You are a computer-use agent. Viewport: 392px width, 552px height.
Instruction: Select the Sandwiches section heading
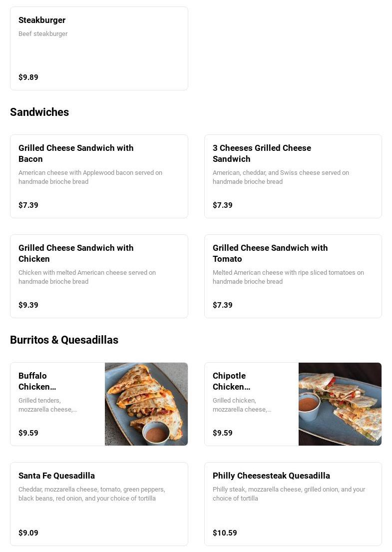(39, 112)
